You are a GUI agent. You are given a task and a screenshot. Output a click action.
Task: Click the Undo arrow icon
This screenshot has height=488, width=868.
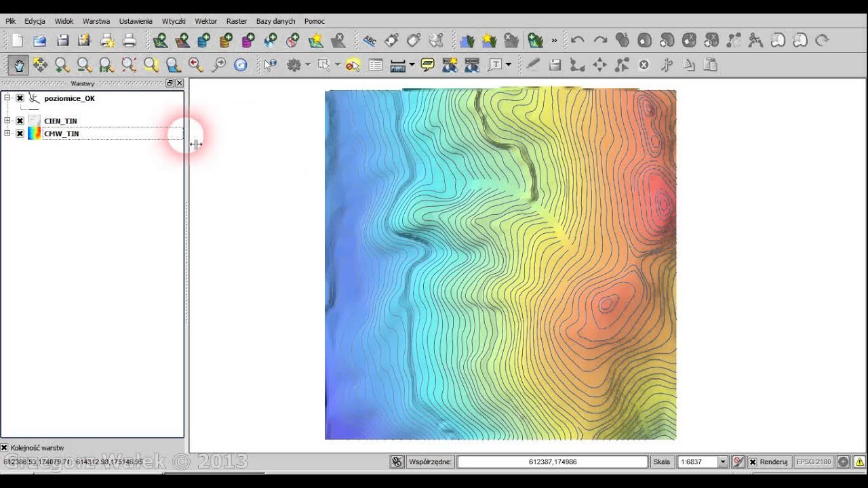(578, 41)
